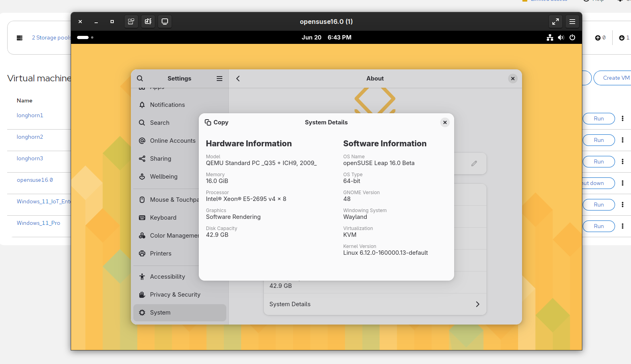This screenshot has width=631, height=364.
Task: Click the Accessibility figure icon
Action: [x=142, y=277]
